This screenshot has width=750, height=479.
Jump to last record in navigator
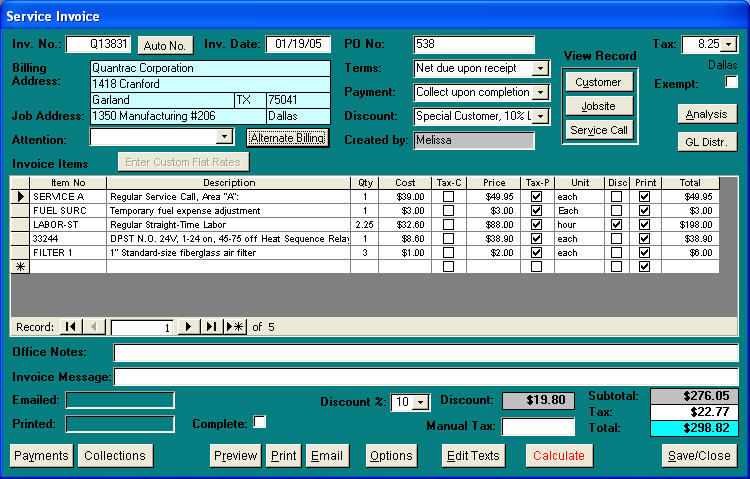click(211, 327)
